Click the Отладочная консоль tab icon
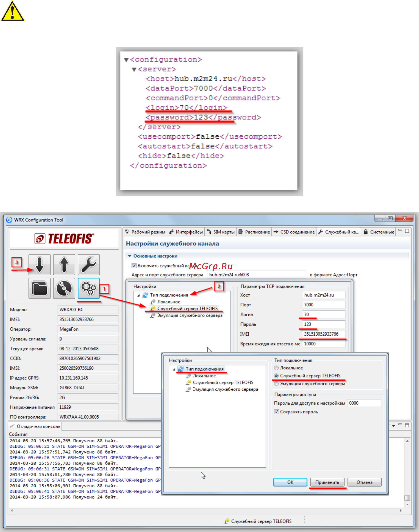Image resolution: width=419 pixels, height=532 pixels. pyautogui.click(x=12, y=426)
